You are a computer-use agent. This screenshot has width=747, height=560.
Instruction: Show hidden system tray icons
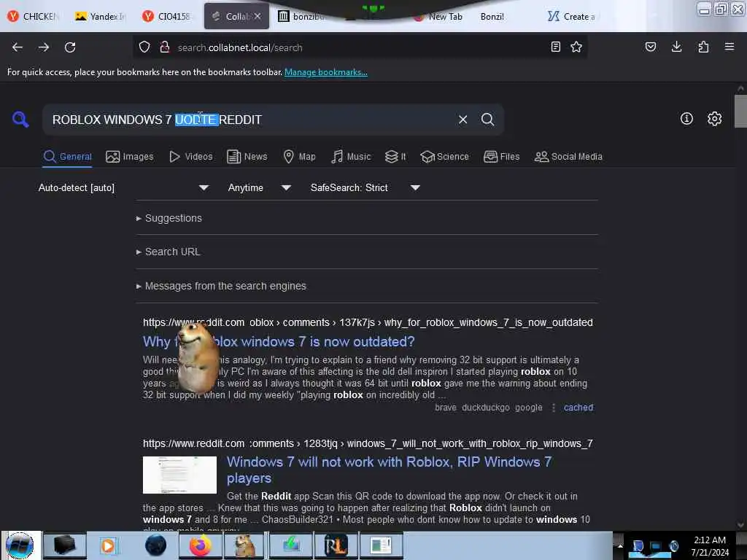coord(620,545)
